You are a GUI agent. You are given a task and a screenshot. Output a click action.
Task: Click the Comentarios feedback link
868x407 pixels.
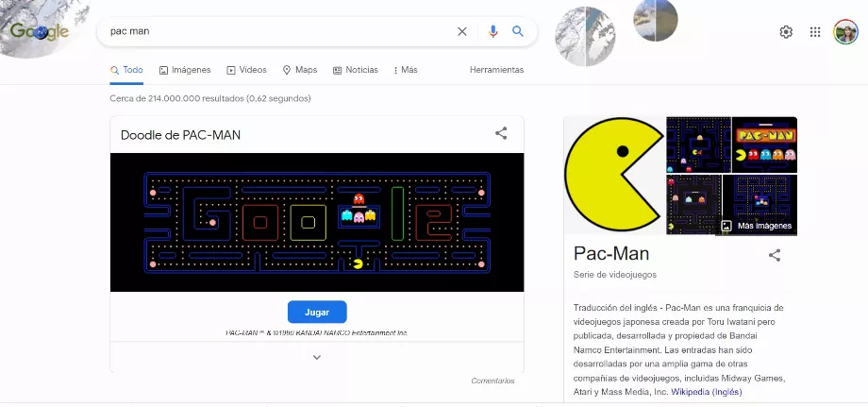click(x=492, y=381)
